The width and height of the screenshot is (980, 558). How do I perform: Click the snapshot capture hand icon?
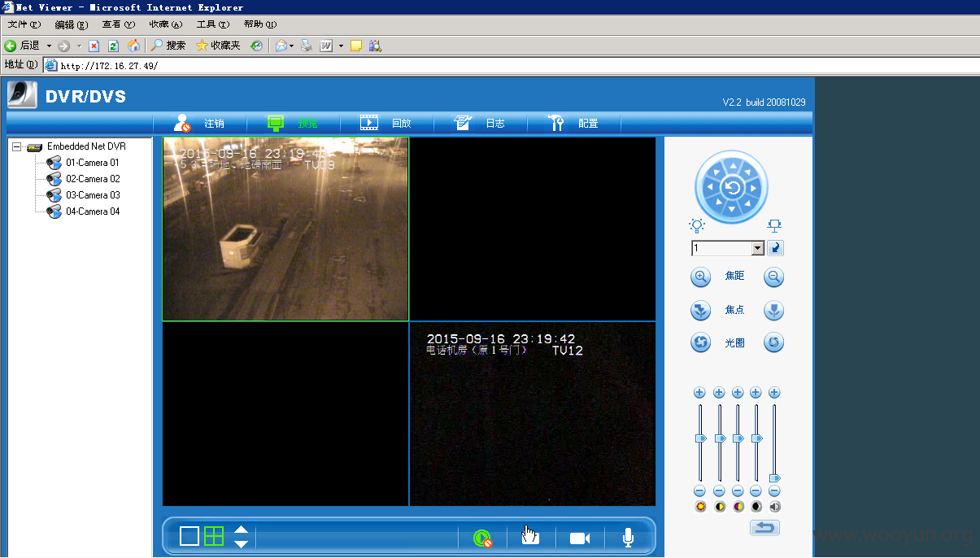[x=530, y=536]
